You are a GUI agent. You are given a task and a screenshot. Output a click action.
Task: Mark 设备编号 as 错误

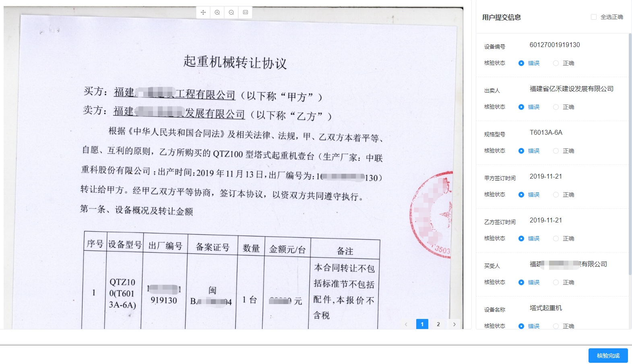(x=521, y=63)
